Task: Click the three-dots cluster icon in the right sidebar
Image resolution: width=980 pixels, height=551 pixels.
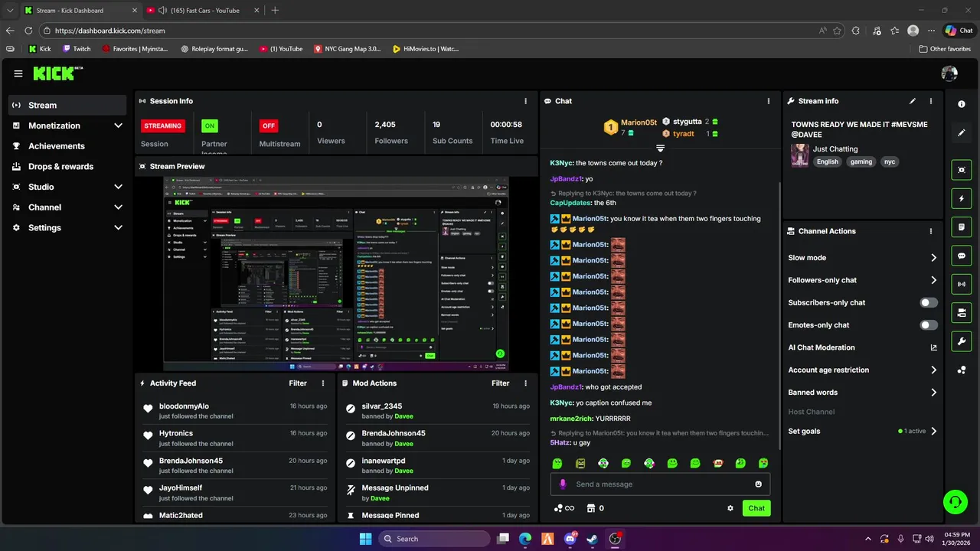Action: [962, 370]
